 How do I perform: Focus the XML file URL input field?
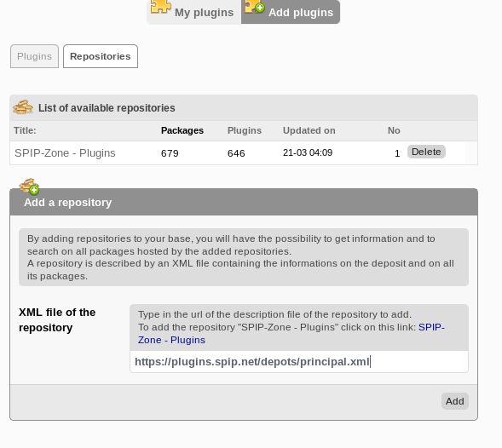[x=299, y=362]
